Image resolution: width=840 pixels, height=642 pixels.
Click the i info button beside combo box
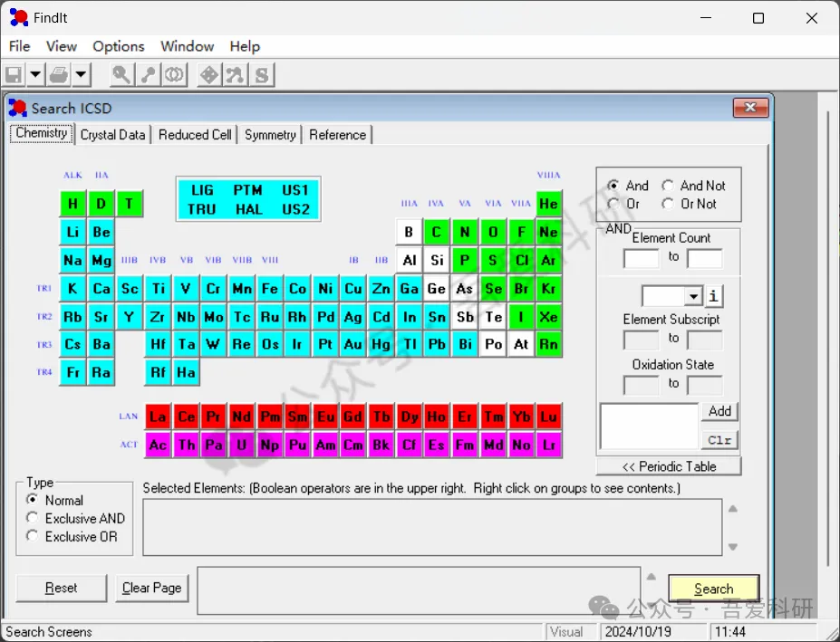pos(713,296)
